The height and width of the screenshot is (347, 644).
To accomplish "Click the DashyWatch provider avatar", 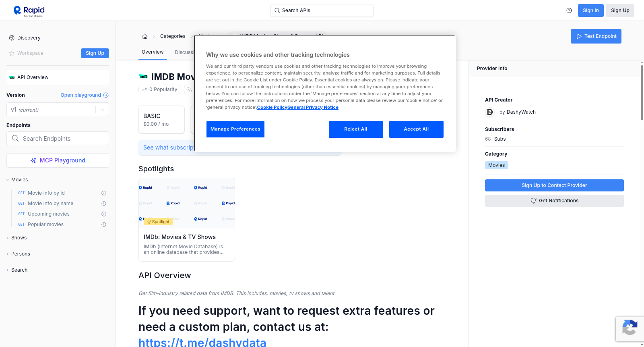I will [490, 112].
